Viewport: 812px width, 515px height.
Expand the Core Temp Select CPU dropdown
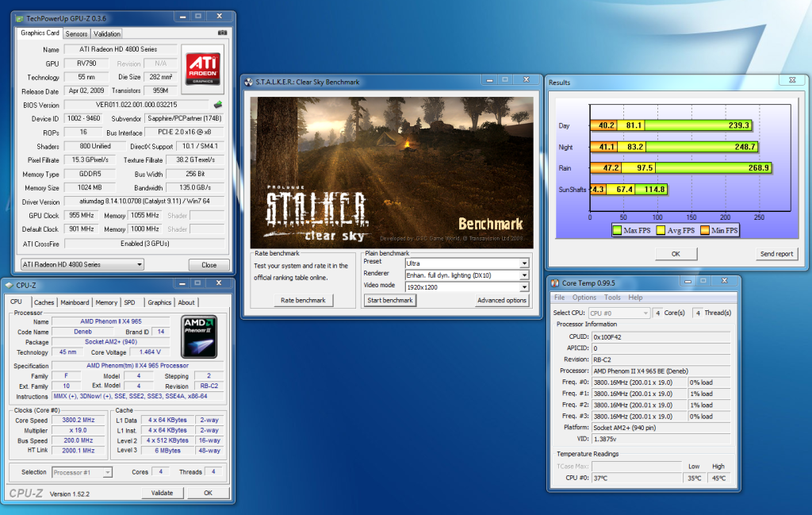coord(645,313)
